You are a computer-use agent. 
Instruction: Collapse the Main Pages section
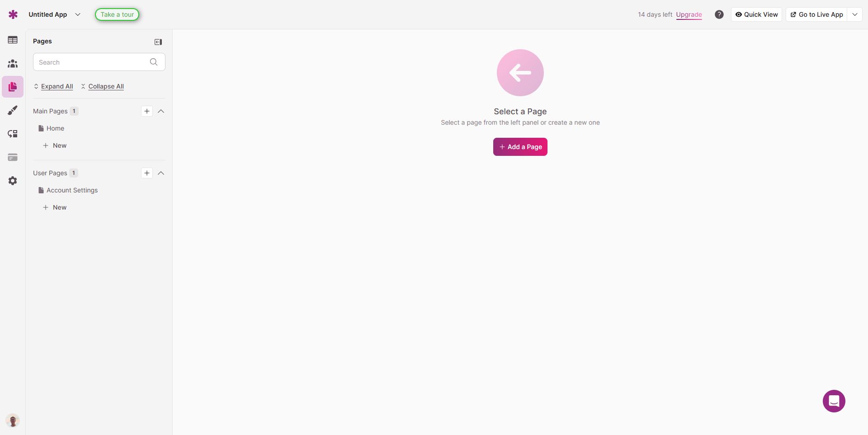pos(161,111)
